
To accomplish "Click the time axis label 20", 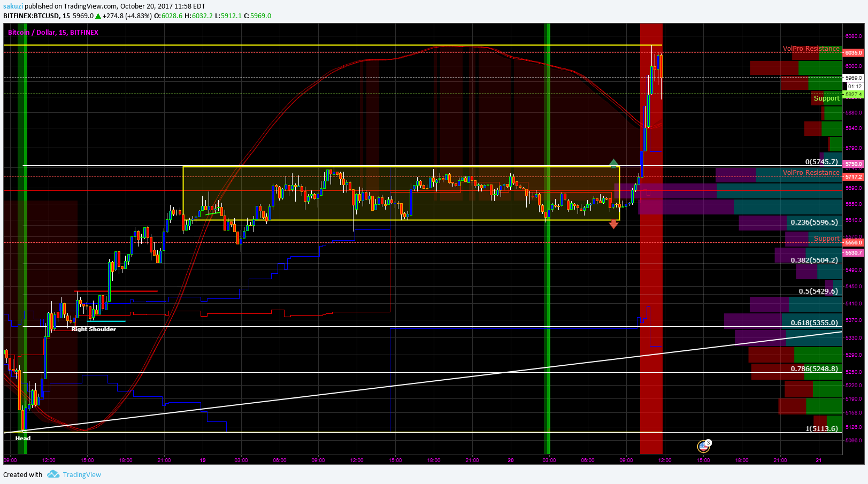I will click(511, 460).
